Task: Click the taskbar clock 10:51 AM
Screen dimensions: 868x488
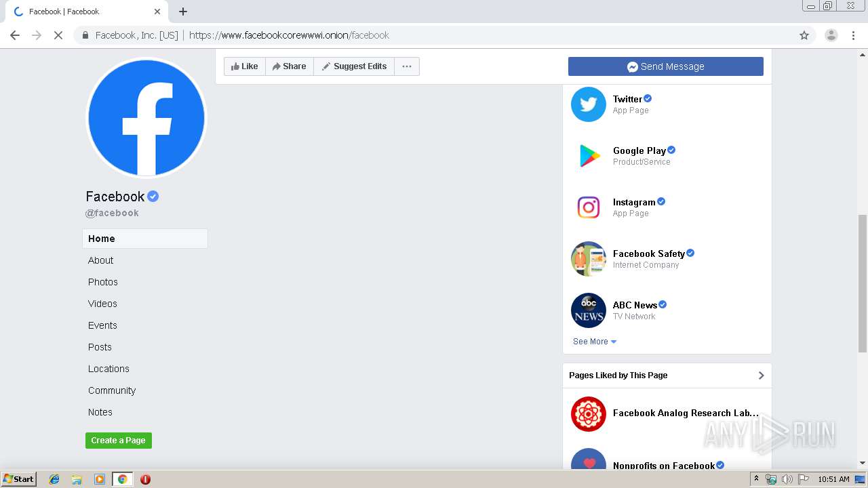Action: tap(833, 479)
